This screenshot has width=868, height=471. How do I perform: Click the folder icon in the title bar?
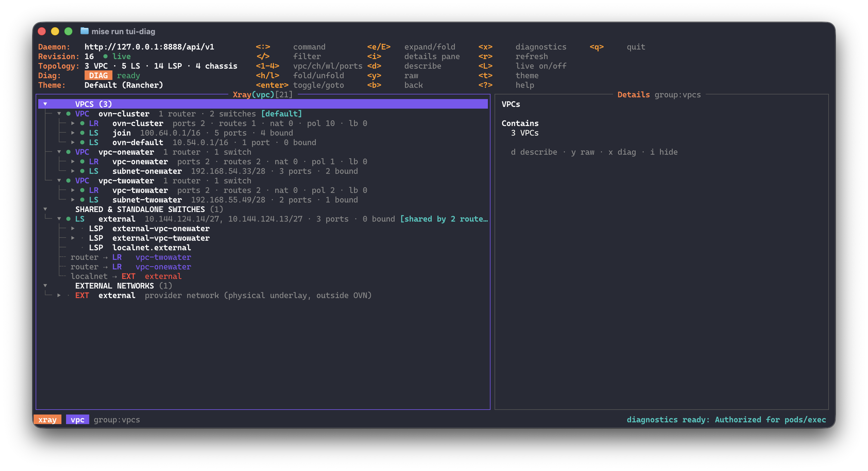pyautogui.click(x=84, y=31)
